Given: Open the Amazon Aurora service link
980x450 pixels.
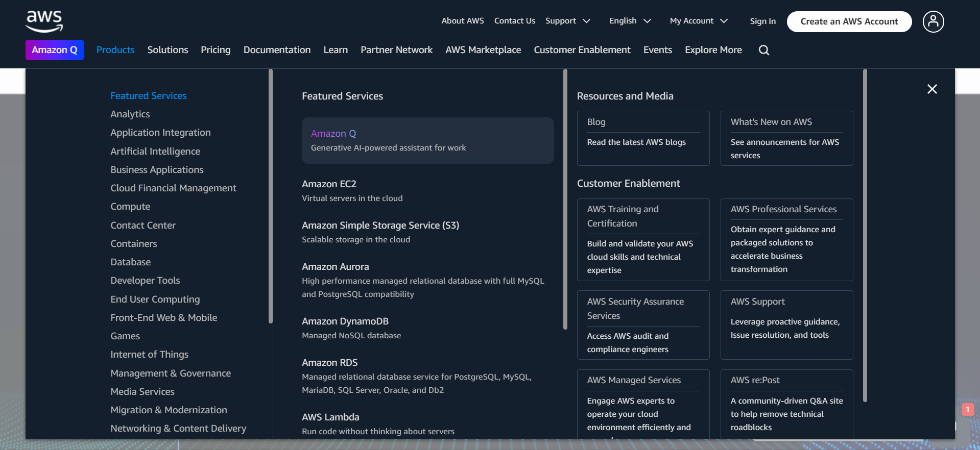Looking at the screenshot, I should [x=335, y=267].
